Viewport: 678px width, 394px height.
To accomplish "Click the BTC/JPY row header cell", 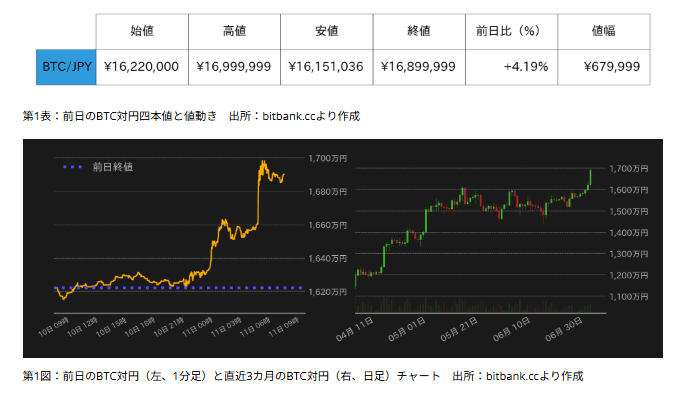I will coord(66,67).
